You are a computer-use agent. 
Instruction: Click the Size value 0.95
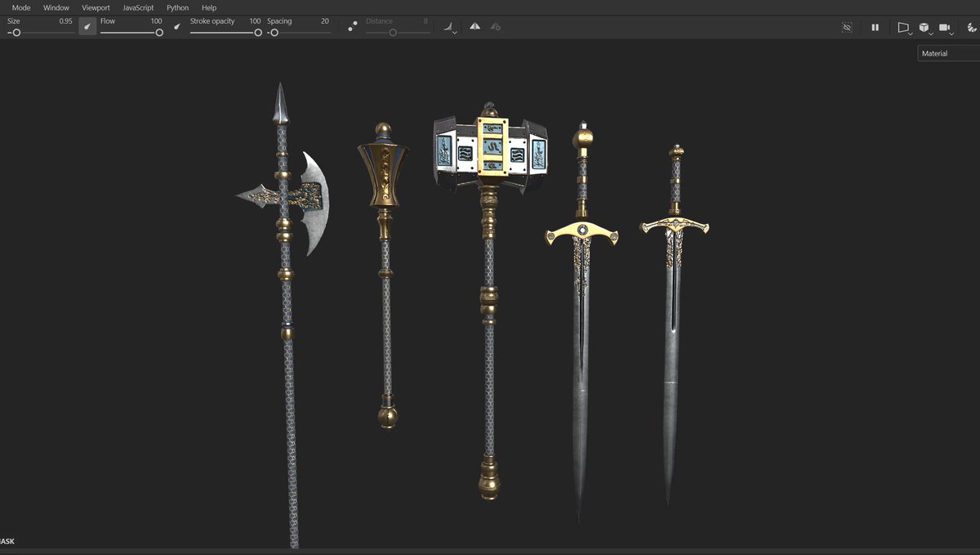[65, 21]
